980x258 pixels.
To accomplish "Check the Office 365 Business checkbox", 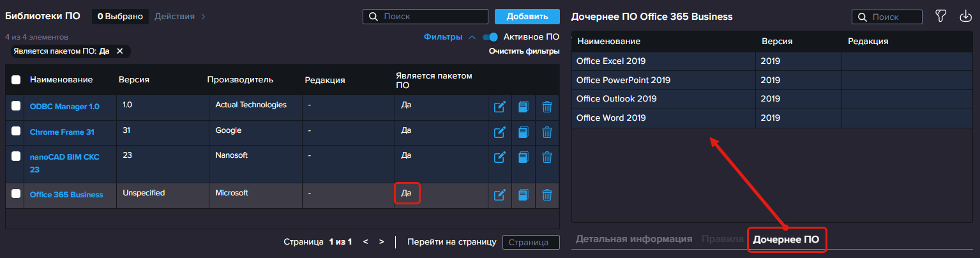I will click(16, 193).
